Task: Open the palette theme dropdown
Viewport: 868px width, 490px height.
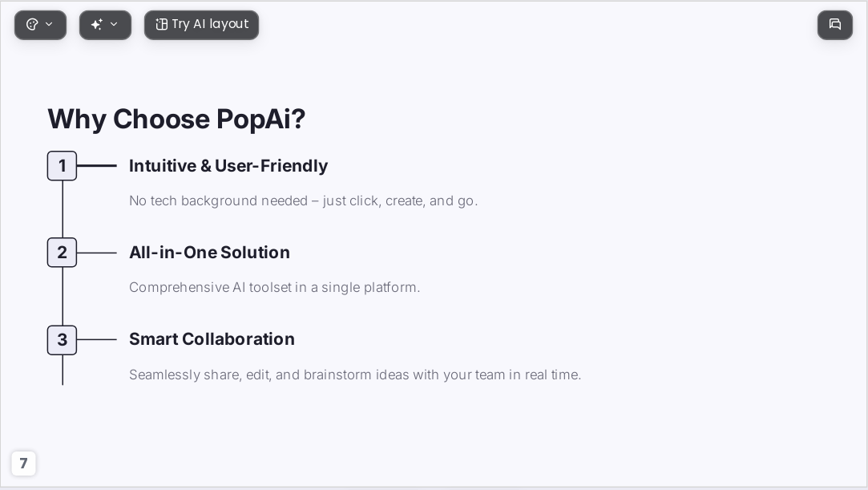Action: (x=40, y=25)
